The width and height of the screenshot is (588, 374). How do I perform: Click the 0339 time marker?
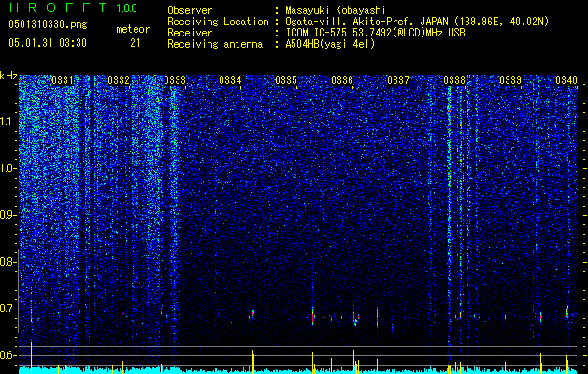[510, 80]
